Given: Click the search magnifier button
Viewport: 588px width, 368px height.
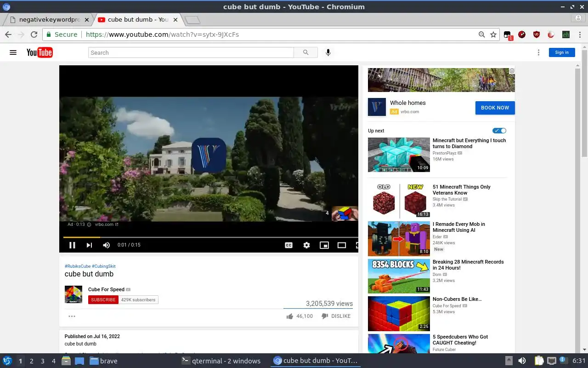Looking at the screenshot, I should coord(305,52).
